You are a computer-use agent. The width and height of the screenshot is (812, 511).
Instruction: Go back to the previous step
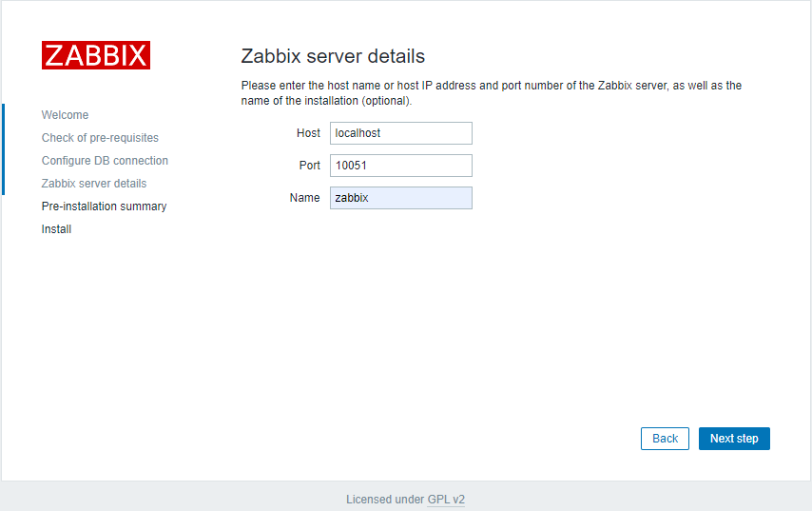click(x=665, y=439)
